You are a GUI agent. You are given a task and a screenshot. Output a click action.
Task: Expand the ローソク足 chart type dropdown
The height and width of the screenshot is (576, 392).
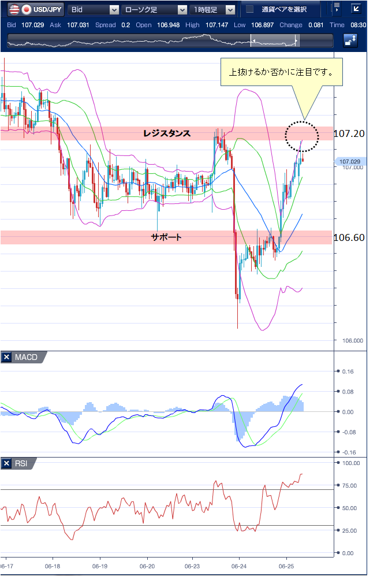click(x=154, y=9)
